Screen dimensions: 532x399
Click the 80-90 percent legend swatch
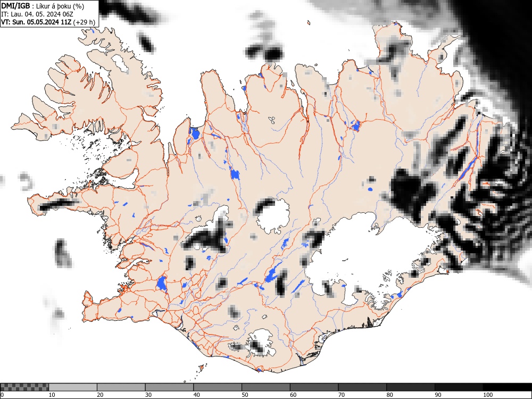point(411,387)
